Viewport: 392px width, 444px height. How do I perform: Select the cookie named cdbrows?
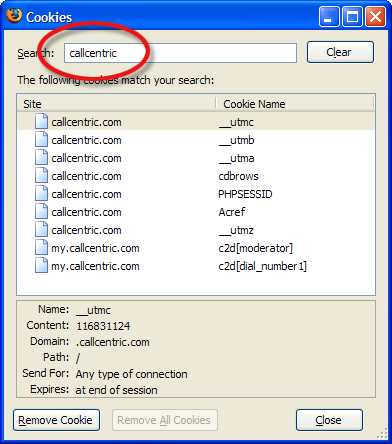pyautogui.click(x=196, y=176)
